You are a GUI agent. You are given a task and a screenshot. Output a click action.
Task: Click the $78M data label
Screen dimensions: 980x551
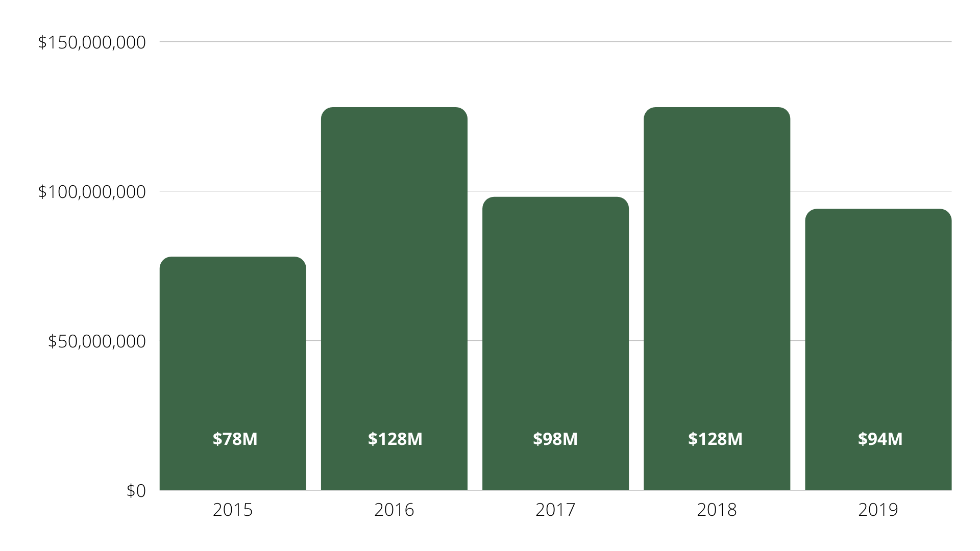[235, 439]
